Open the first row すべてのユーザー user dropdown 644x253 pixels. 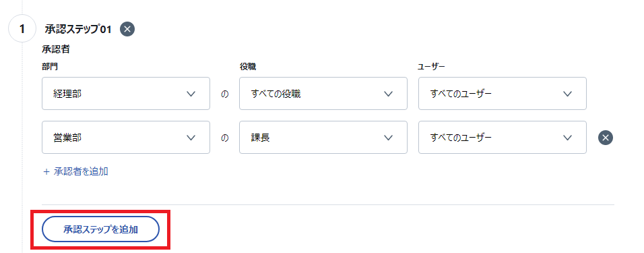point(503,93)
